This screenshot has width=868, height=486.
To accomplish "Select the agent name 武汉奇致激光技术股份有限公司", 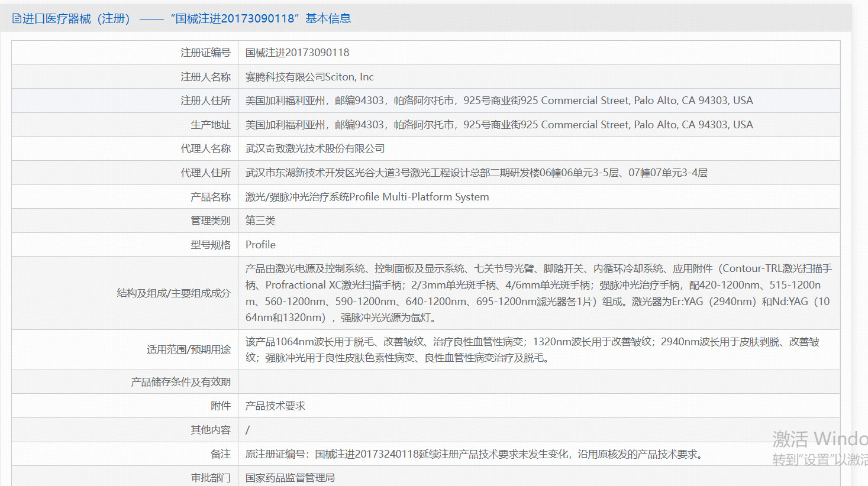I will [x=315, y=149].
